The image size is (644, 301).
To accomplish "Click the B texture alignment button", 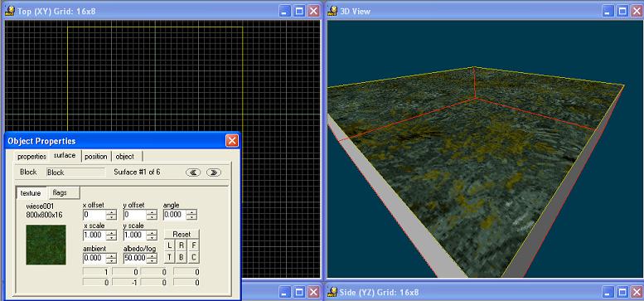I will click(182, 258).
